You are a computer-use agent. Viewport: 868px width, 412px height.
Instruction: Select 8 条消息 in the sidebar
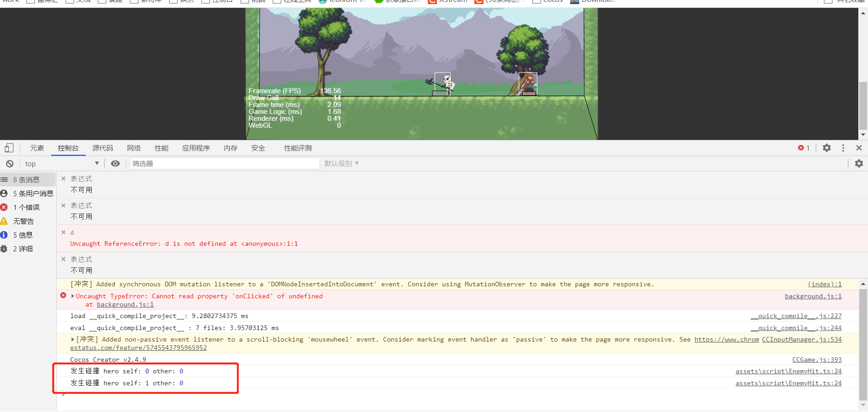pos(28,180)
